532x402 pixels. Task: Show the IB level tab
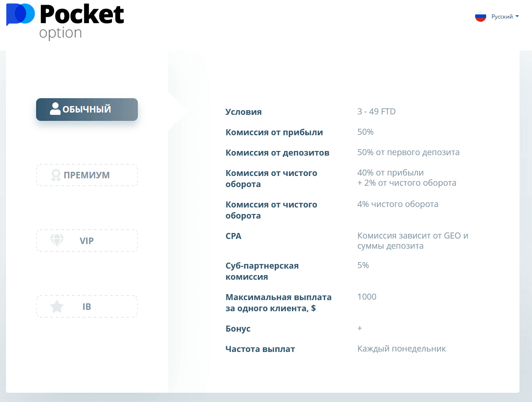tap(87, 307)
